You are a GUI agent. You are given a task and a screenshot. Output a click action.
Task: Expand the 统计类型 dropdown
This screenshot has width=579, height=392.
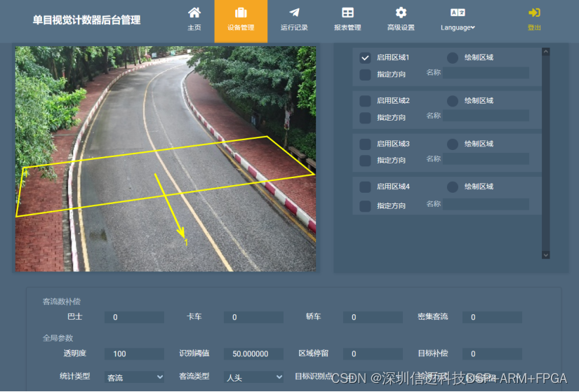[134, 377]
